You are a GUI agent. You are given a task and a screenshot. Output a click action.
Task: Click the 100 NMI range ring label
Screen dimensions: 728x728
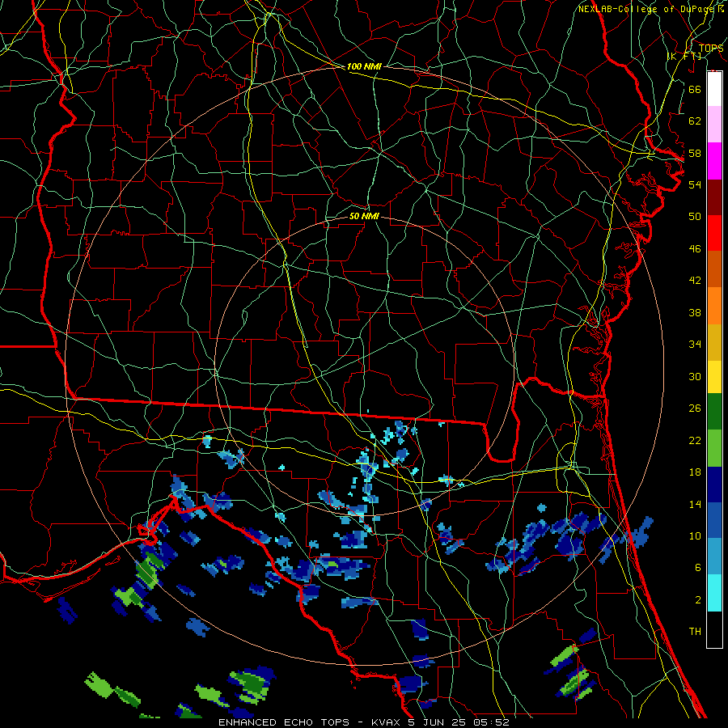pyautogui.click(x=364, y=67)
